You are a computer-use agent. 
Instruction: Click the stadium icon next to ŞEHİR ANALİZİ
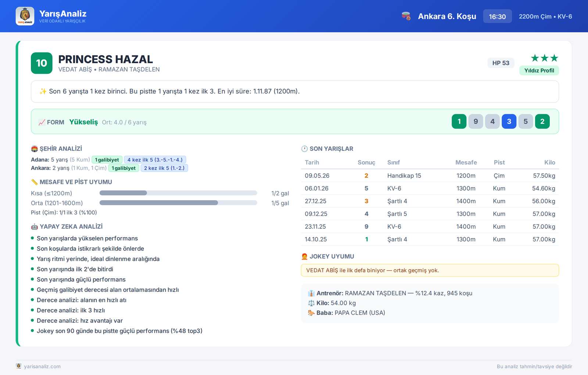coord(35,149)
